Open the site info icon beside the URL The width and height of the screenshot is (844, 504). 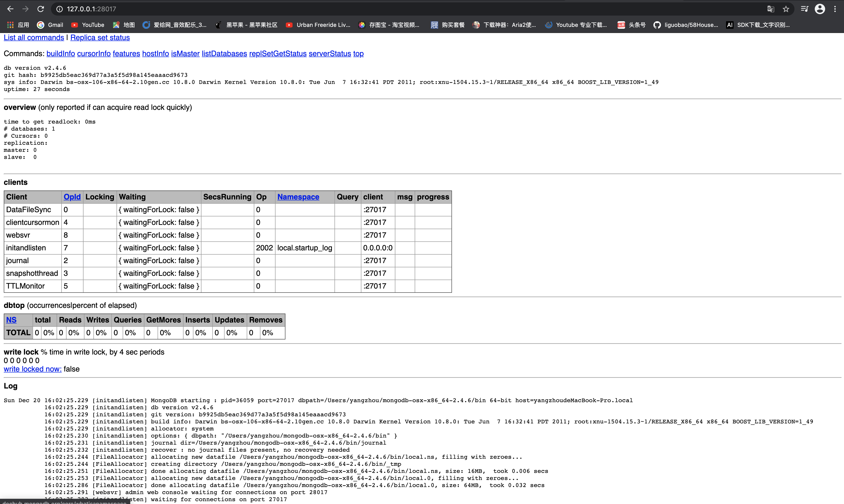click(60, 9)
